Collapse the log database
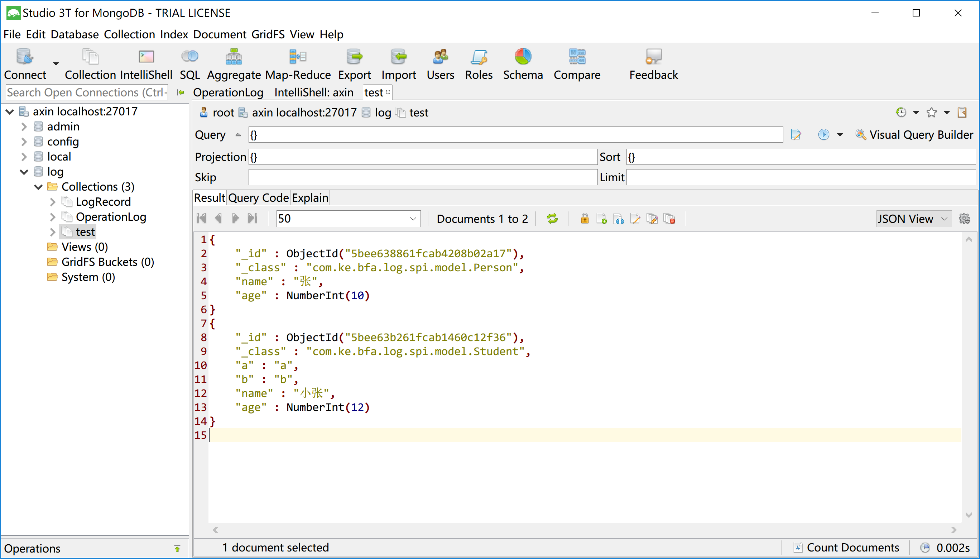 (24, 172)
